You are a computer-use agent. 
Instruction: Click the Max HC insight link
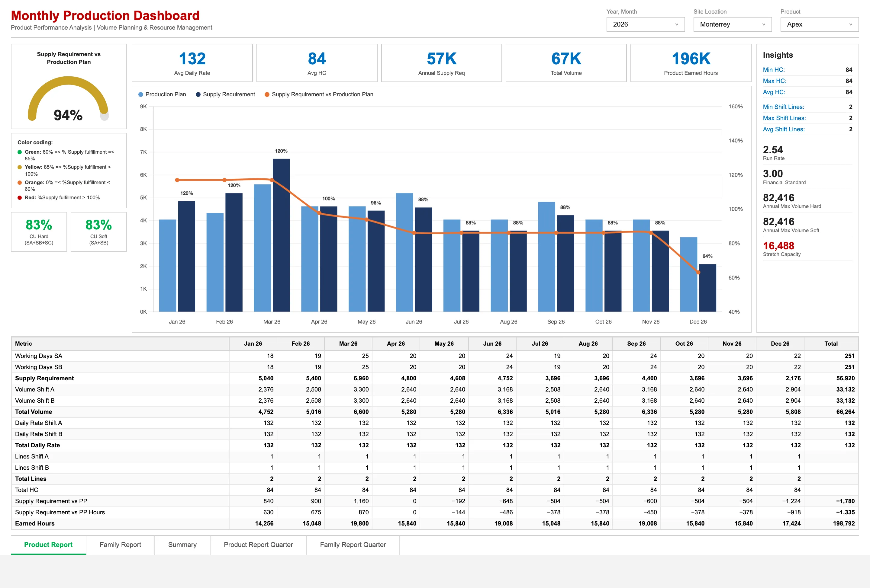(775, 81)
